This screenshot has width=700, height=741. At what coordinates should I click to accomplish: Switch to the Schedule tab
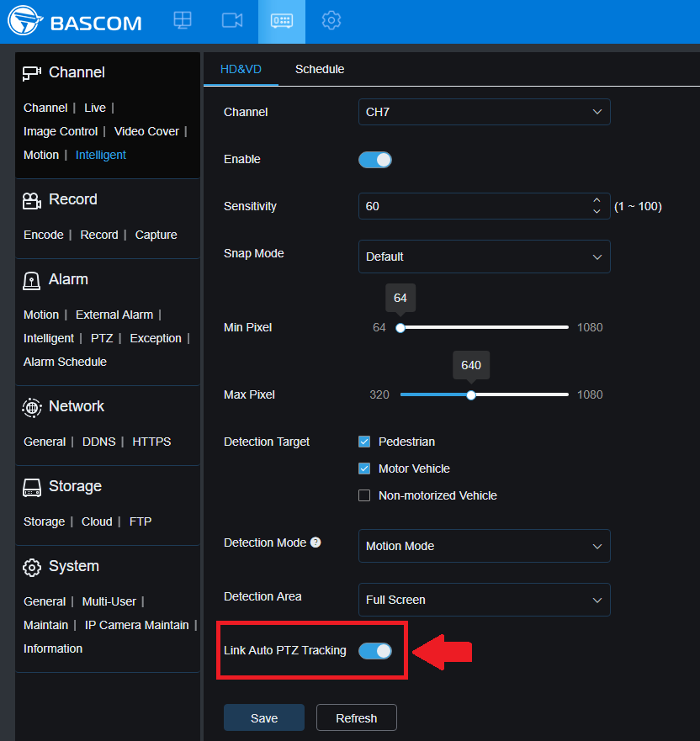click(320, 69)
